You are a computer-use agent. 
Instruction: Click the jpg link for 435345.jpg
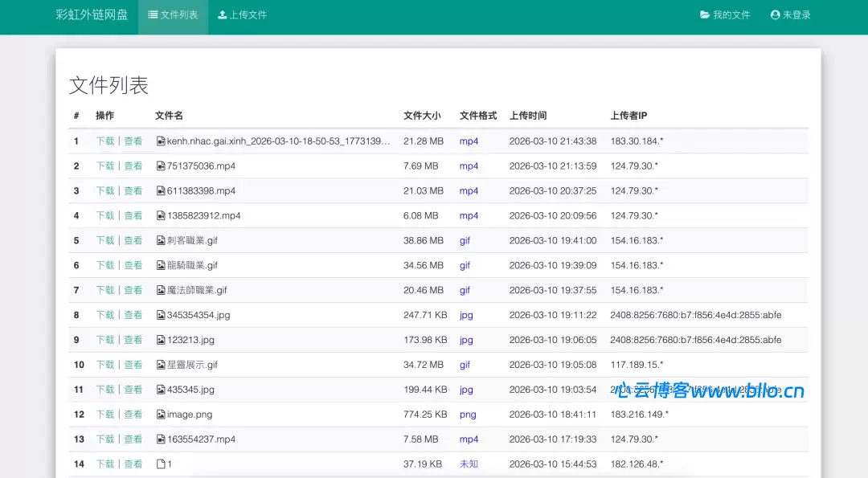click(466, 389)
